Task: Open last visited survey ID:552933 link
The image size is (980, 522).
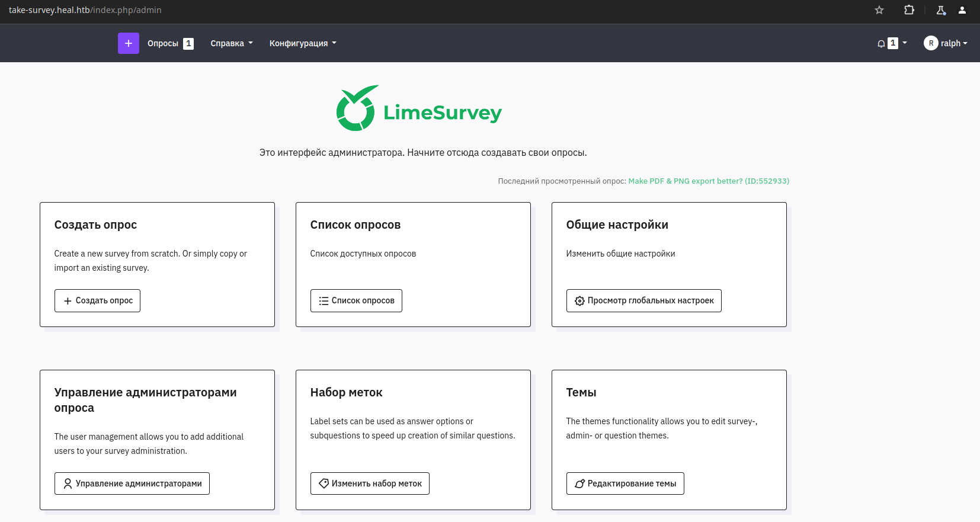Action: [709, 181]
